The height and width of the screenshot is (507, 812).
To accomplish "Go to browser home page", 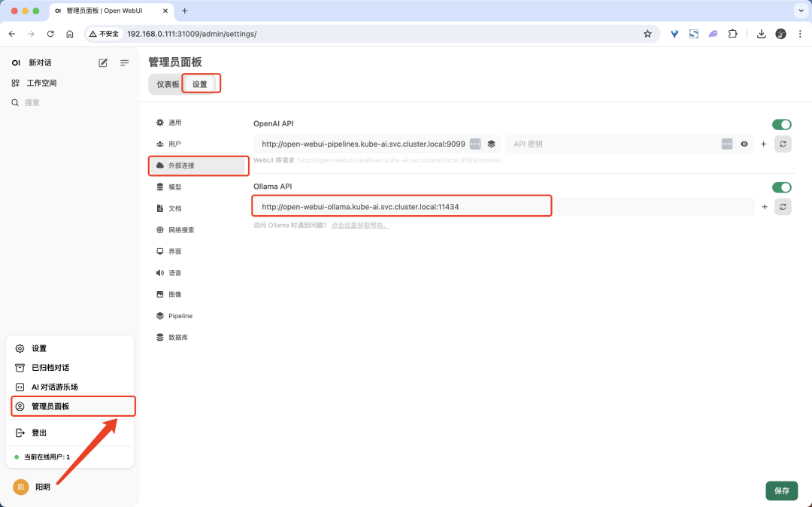I will (x=69, y=34).
